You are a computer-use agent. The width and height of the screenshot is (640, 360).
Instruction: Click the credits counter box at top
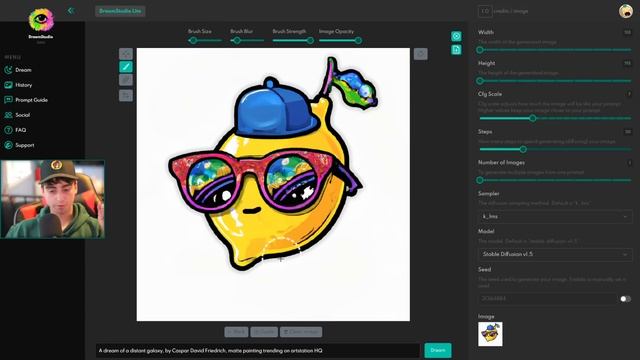click(x=485, y=11)
